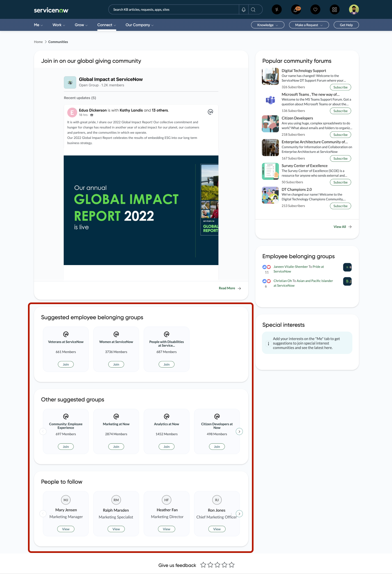Image resolution: width=392 pixels, height=576 pixels.
Task: Click the Microsoft Teams forum icon
Action: (270, 100)
